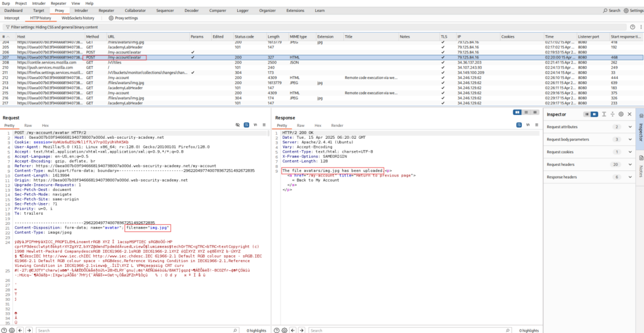This screenshot has height=333, width=644.
Task: Click the Request hide non-printable characters icon
Action: [237, 124]
